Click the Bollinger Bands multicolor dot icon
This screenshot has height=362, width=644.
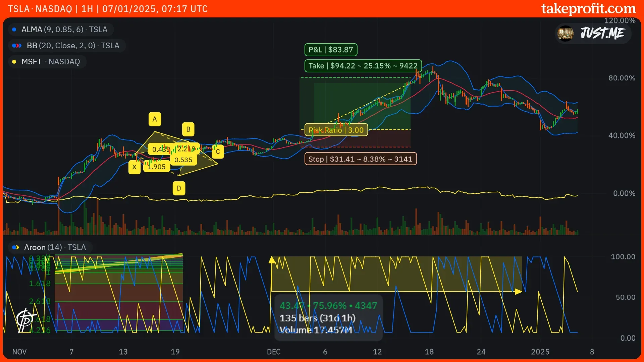[x=17, y=46]
